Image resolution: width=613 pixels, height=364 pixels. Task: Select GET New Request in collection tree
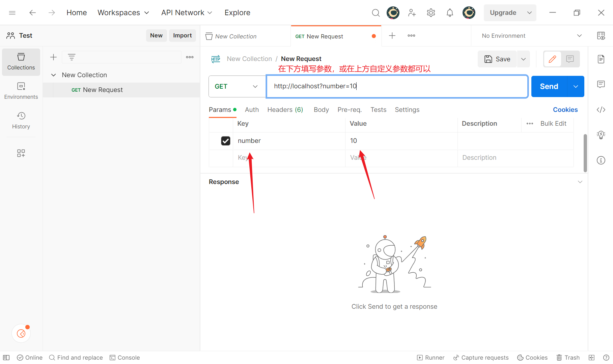pyautogui.click(x=121, y=90)
